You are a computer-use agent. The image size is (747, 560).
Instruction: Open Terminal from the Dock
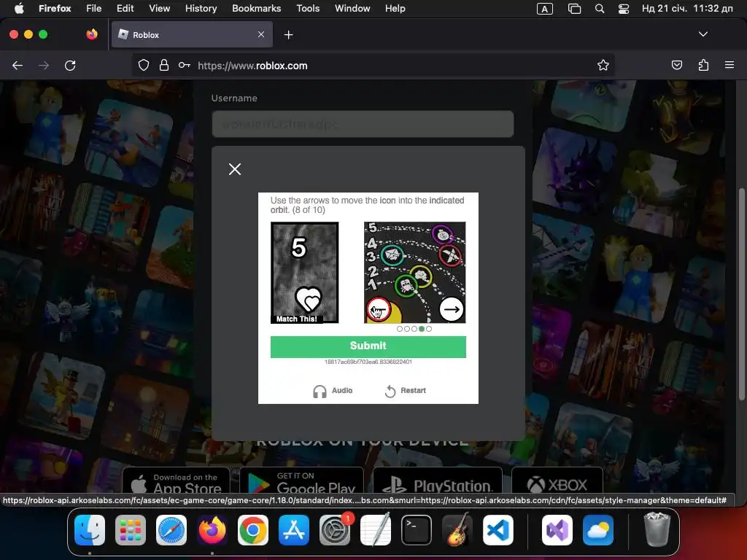coord(417,530)
